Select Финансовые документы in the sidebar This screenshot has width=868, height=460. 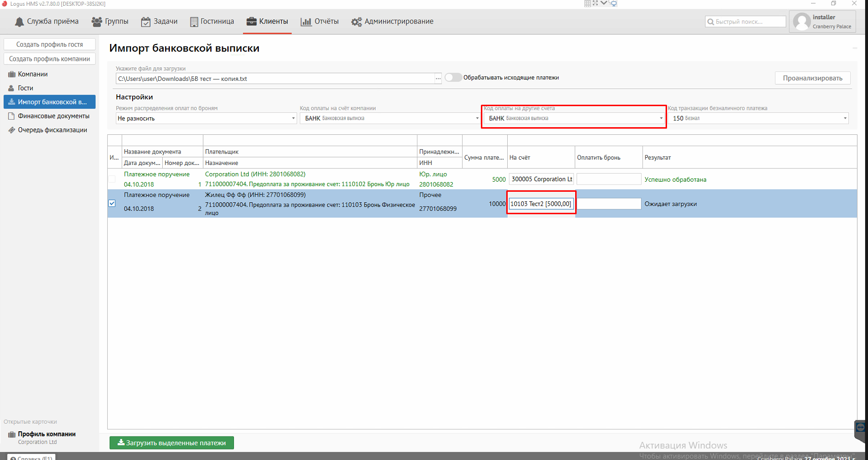coord(53,116)
